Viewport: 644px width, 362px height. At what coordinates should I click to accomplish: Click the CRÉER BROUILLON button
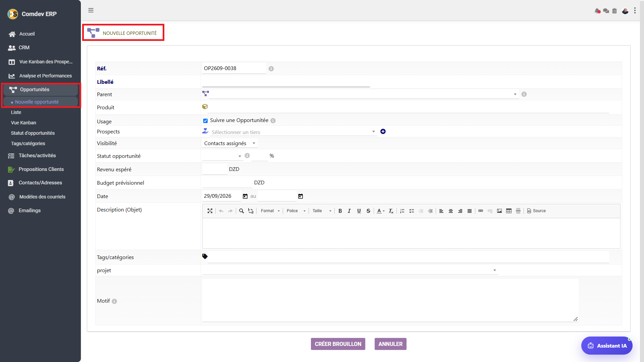coord(338,344)
